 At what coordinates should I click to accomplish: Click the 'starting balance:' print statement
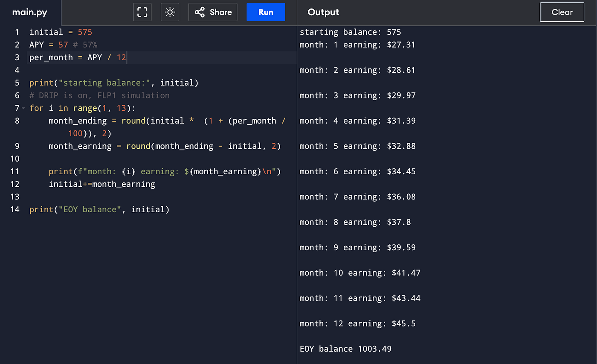pos(114,83)
